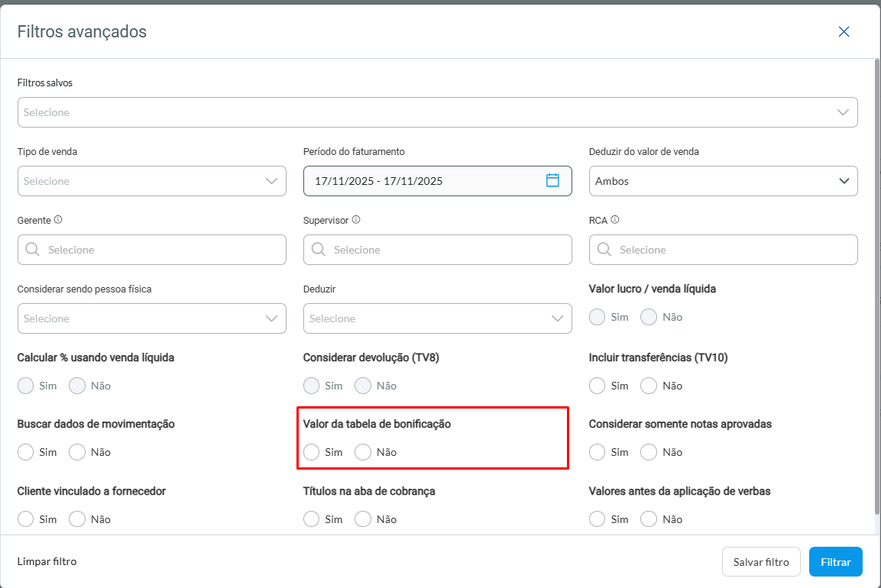This screenshot has height=588, width=881.
Task: Click the Filtrar button
Action: pyautogui.click(x=835, y=562)
